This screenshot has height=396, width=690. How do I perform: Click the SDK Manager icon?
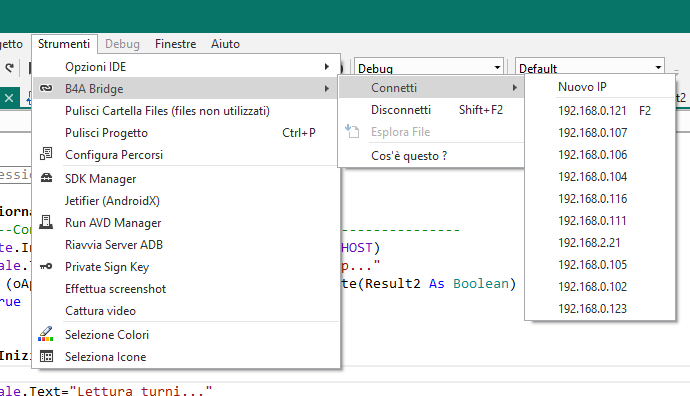click(x=46, y=178)
